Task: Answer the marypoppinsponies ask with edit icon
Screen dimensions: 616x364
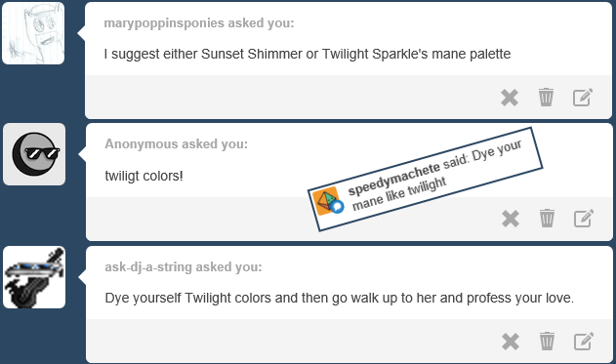Action: (x=583, y=98)
